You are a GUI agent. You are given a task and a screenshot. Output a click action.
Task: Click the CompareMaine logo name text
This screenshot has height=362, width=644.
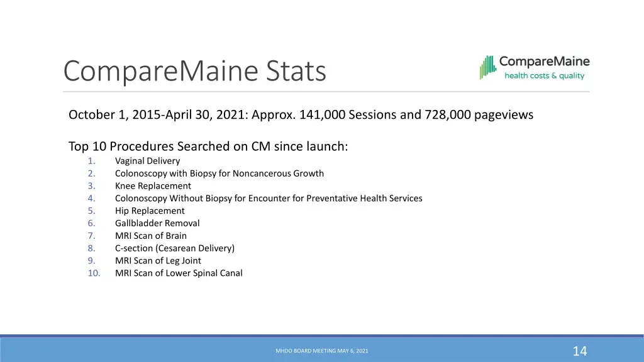coord(544,62)
